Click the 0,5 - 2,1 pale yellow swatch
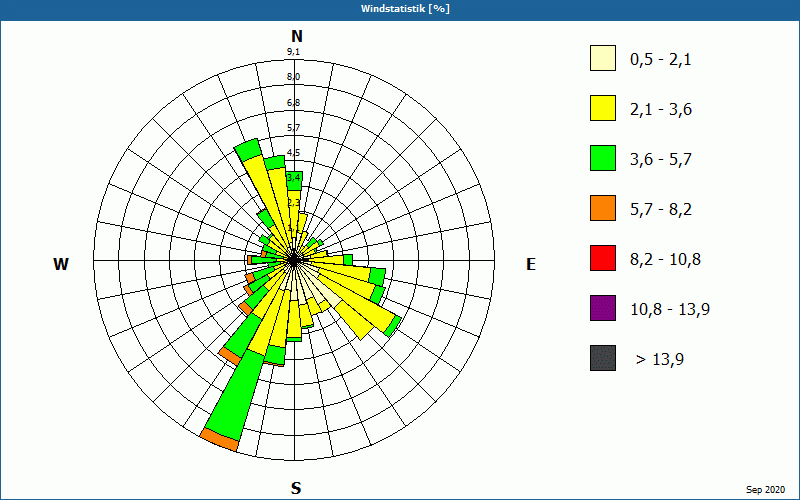The image size is (800, 500). click(x=603, y=58)
